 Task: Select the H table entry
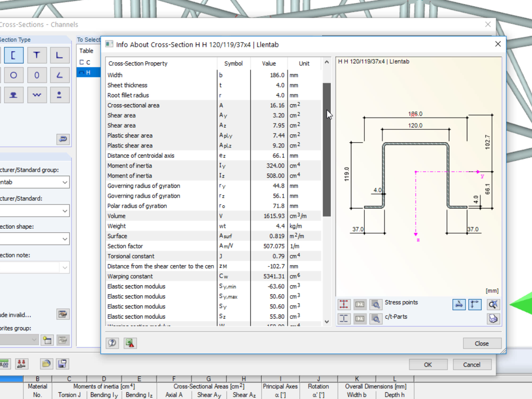[x=88, y=72]
